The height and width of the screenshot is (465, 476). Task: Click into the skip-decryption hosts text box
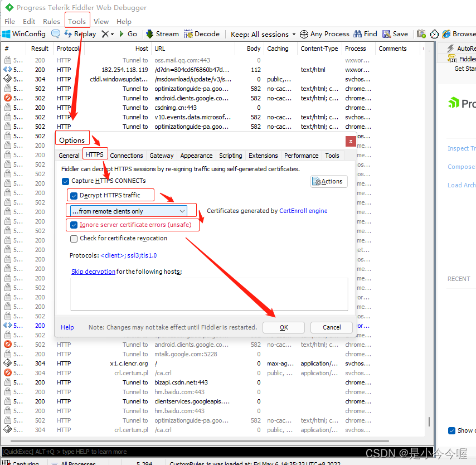point(209,294)
